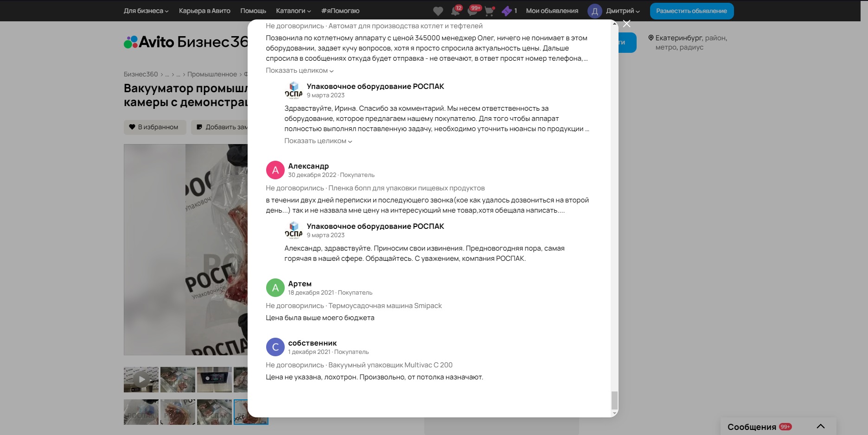Click reviewer name Александр
This screenshot has height=435, width=868.
308,166
